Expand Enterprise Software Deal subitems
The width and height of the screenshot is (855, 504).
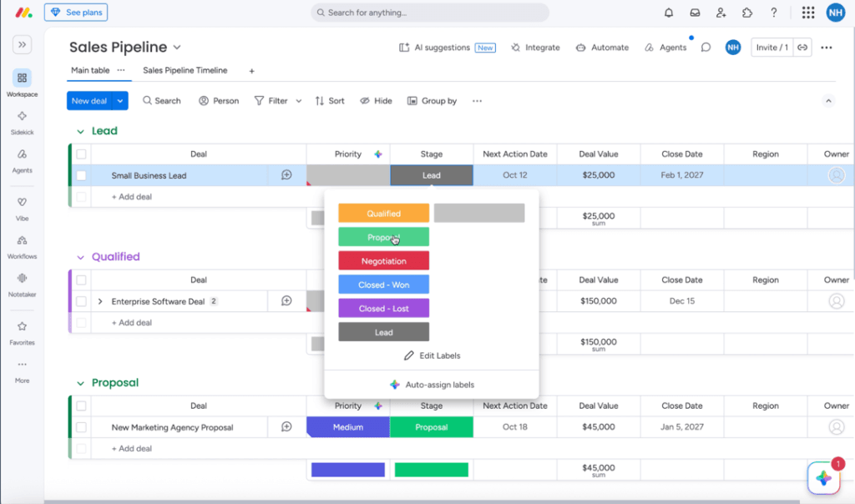[100, 301]
